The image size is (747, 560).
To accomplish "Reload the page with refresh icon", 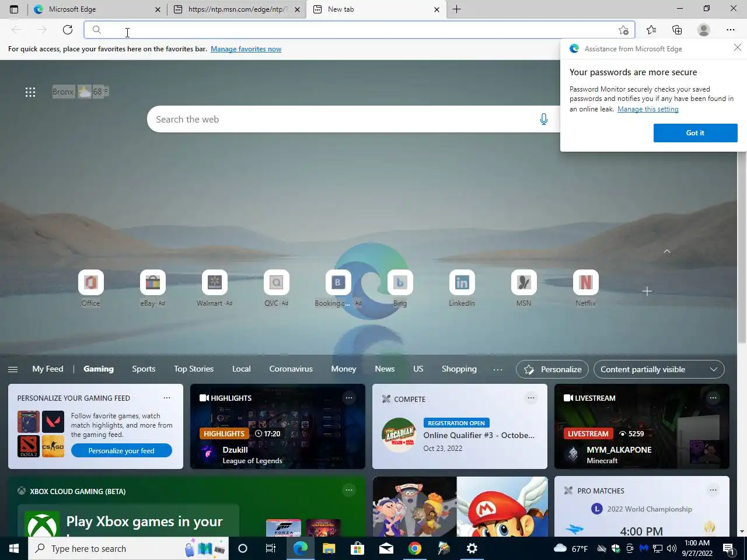I will click(x=68, y=30).
